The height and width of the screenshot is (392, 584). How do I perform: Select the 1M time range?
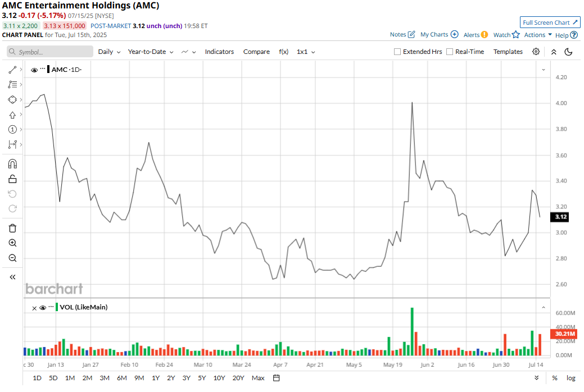70,378
